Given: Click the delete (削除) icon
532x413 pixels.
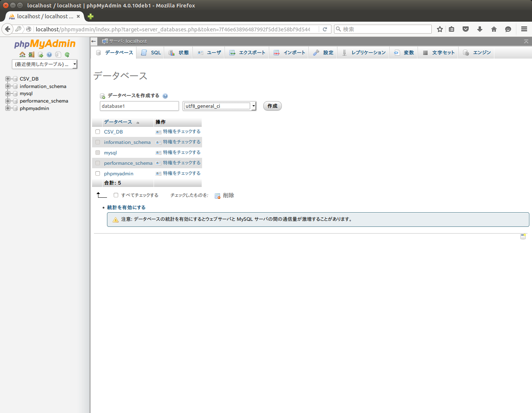Looking at the screenshot, I should point(218,196).
